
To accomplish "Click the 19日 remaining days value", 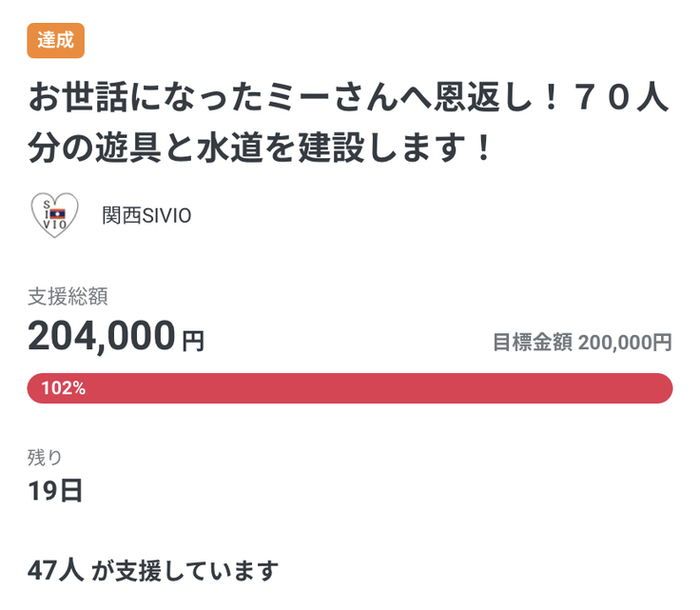I will point(55,491).
